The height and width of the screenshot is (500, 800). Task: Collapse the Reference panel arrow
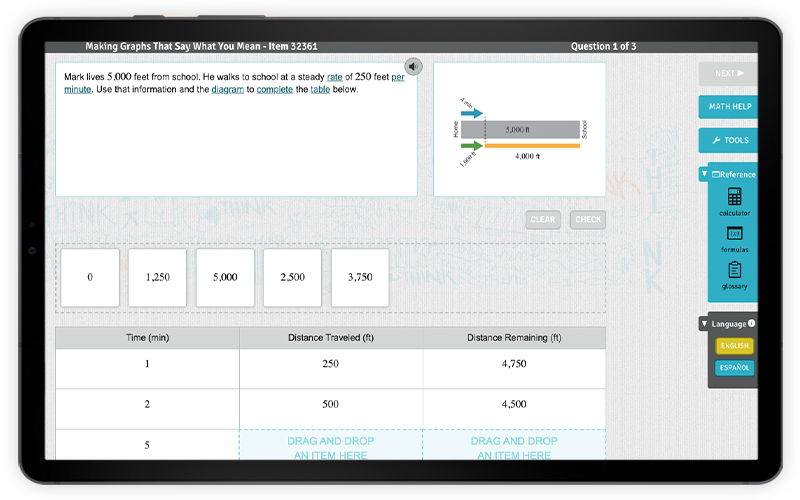(x=704, y=174)
